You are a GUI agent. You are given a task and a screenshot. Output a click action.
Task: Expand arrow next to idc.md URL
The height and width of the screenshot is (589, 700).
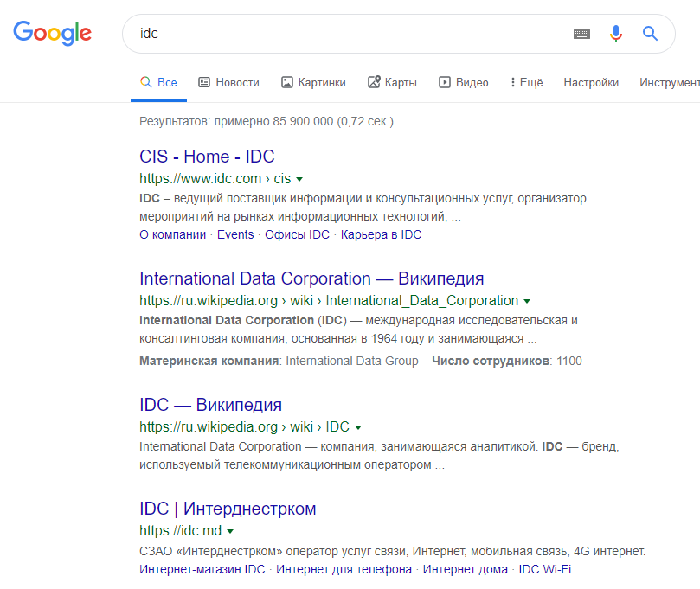click(230, 531)
